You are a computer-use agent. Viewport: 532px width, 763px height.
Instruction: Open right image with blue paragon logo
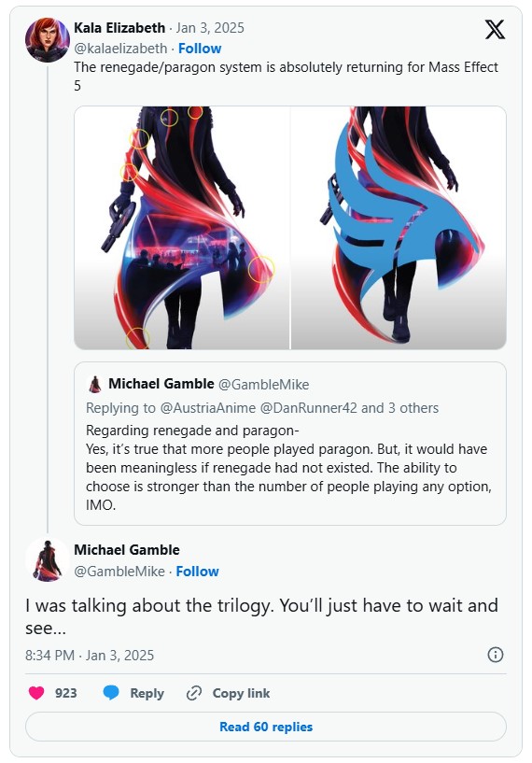pos(399,228)
